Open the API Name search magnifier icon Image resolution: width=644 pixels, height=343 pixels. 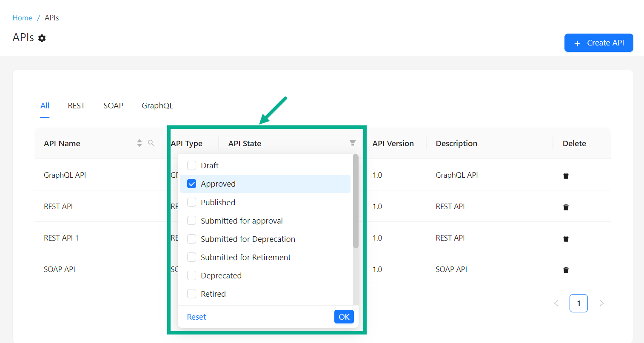pos(151,143)
